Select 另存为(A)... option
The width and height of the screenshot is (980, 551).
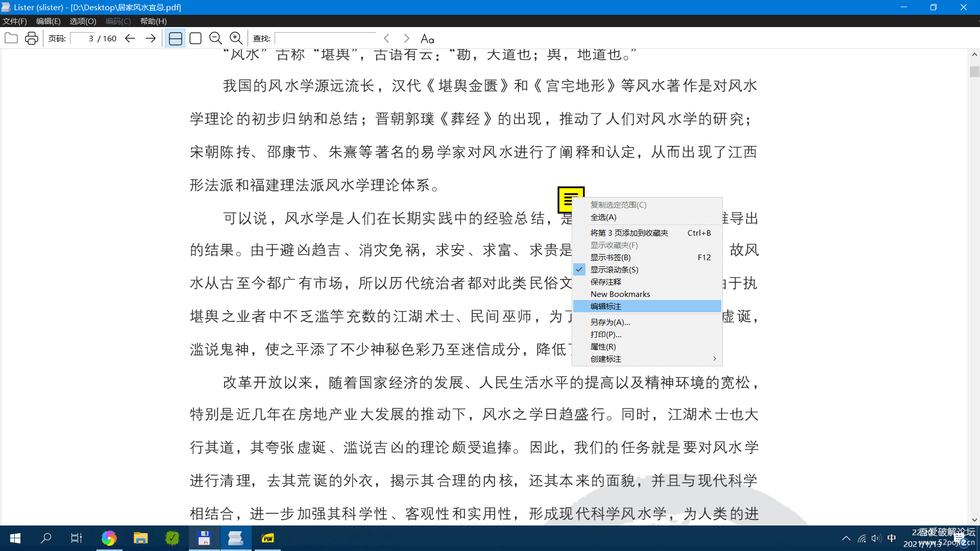(x=647, y=322)
